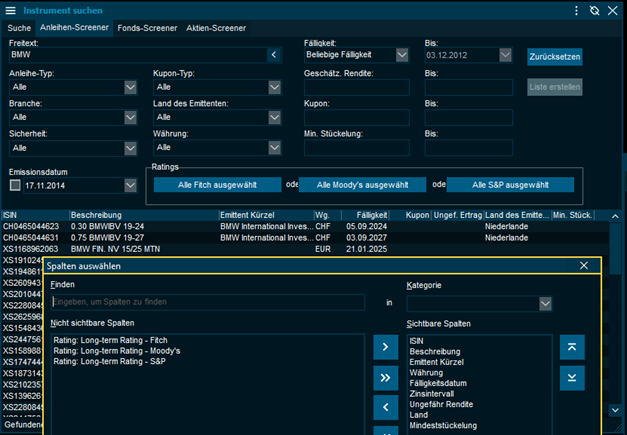
Task: Move column to top of visible list
Action: [572, 346]
